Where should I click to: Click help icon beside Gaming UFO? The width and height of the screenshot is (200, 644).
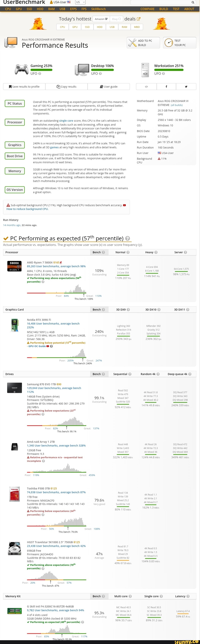(x=40, y=74)
